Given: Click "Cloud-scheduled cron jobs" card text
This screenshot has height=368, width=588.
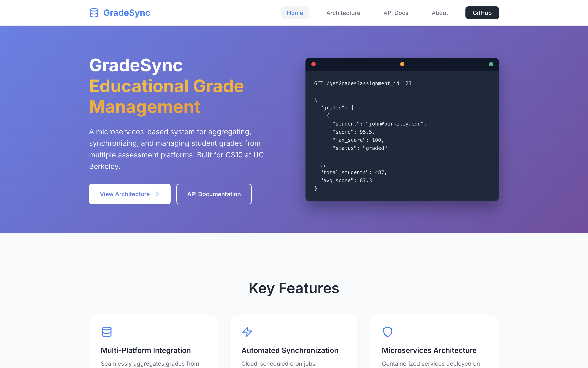Looking at the screenshot, I should 278,364.
